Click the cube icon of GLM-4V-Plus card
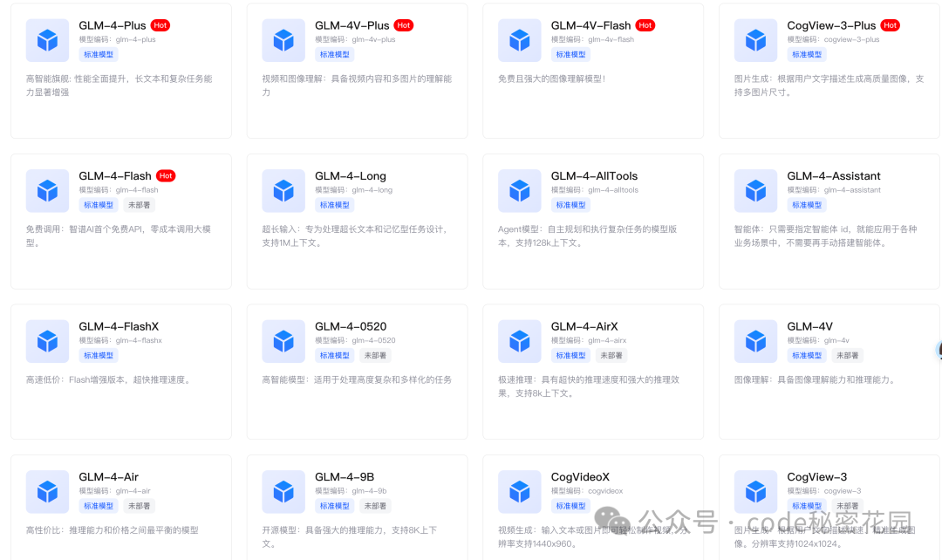This screenshot has height=560, width=942. coord(283,40)
